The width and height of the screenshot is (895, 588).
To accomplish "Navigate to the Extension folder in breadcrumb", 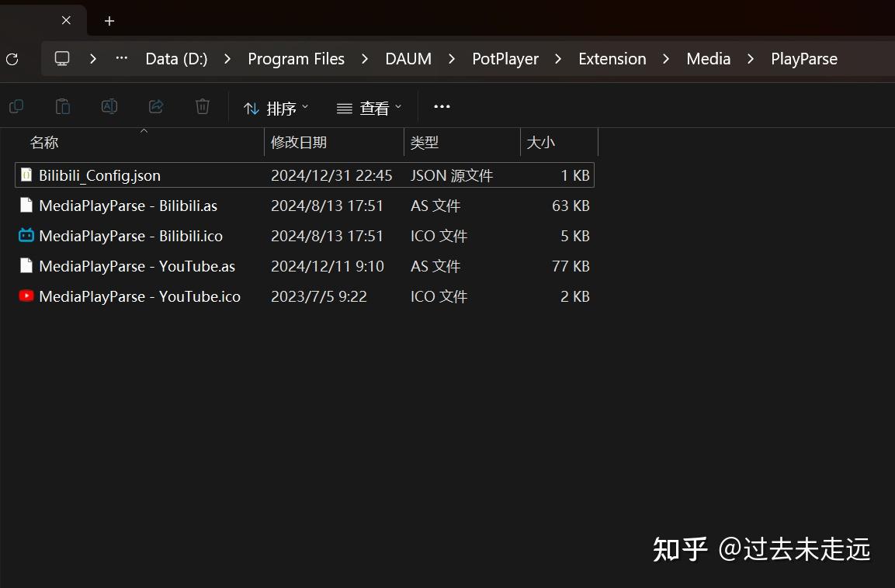I will pyautogui.click(x=612, y=58).
